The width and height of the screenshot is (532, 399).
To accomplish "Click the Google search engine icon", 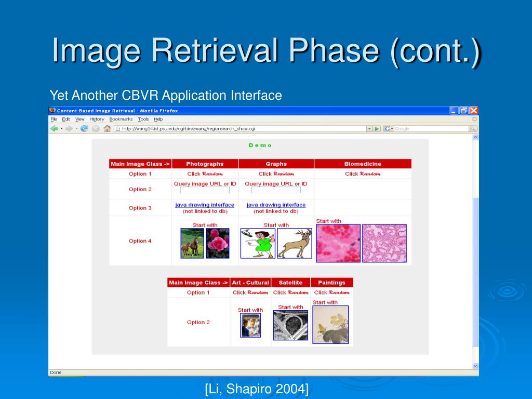I will [x=387, y=129].
